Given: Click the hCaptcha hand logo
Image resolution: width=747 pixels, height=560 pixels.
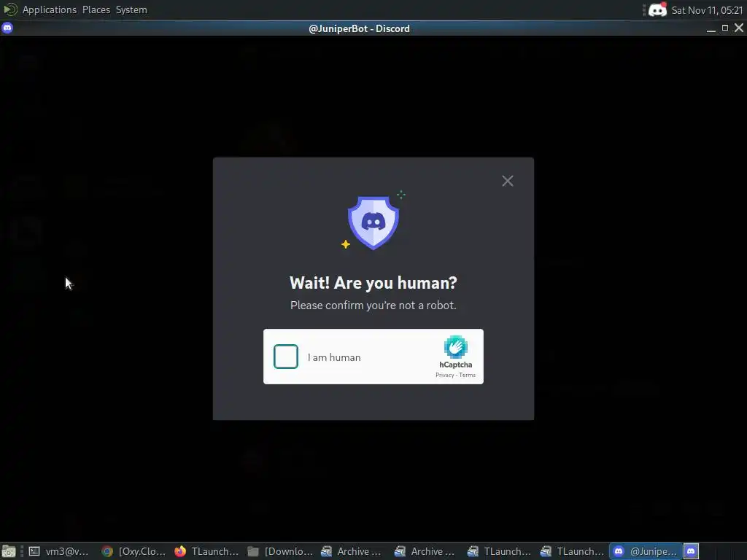Looking at the screenshot, I should tap(455, 346).
